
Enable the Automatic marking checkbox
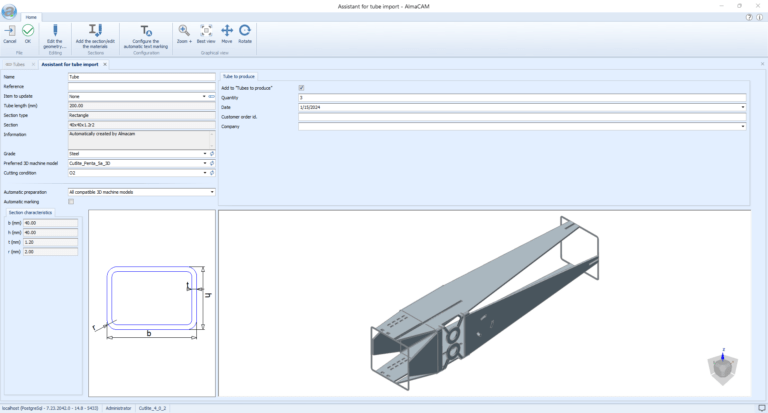coord(71,201)
